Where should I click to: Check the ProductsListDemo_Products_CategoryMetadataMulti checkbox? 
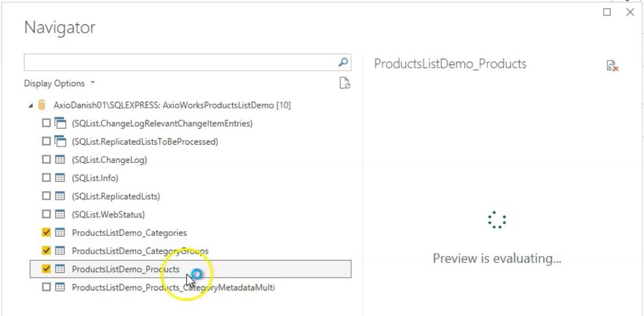pyautogui.click(x=47, y=288)
